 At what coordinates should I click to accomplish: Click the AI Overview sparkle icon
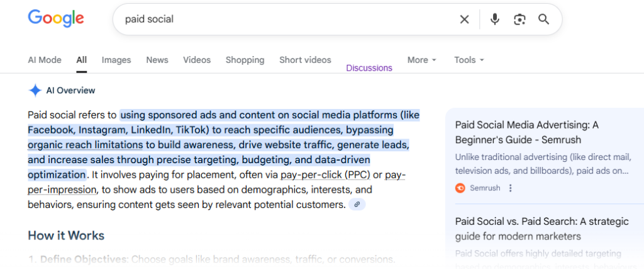35,90
